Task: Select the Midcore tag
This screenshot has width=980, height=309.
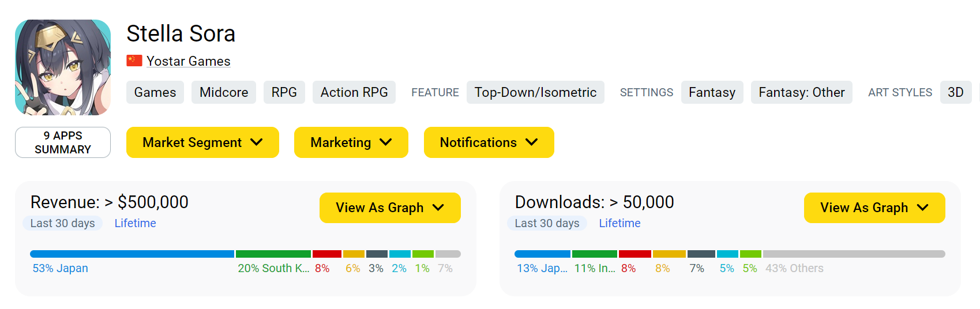Action: [x=224, y=92]
